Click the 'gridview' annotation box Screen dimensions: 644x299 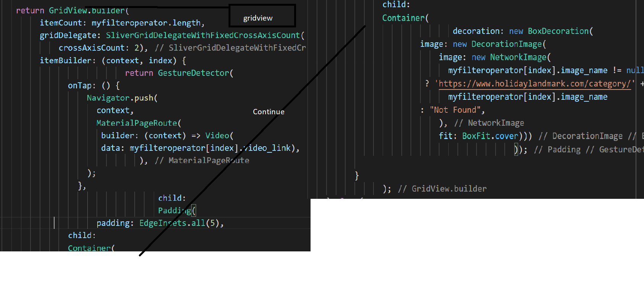pos(262,16)
